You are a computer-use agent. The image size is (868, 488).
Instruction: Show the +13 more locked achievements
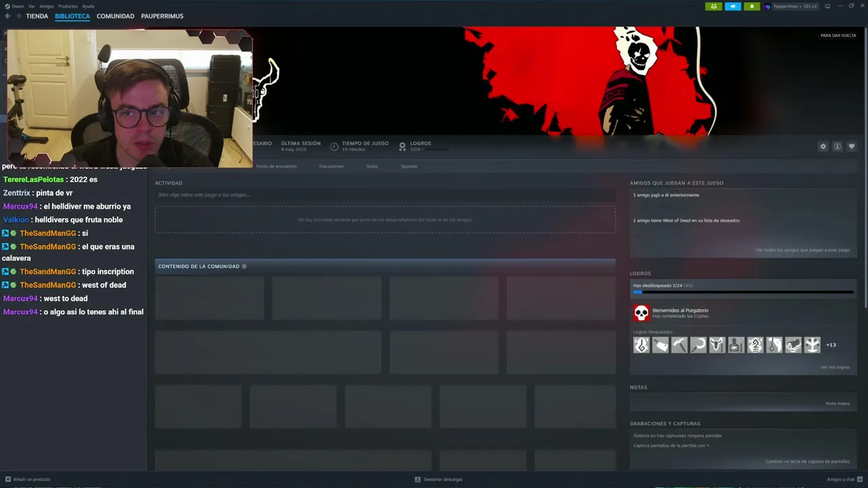(831, 345)
